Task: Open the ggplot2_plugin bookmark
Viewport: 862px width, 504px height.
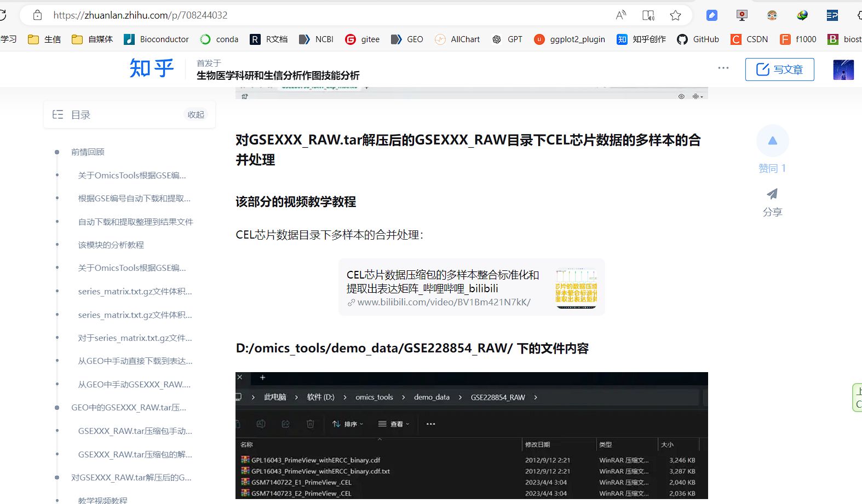Action: click(x=570, y=39)
